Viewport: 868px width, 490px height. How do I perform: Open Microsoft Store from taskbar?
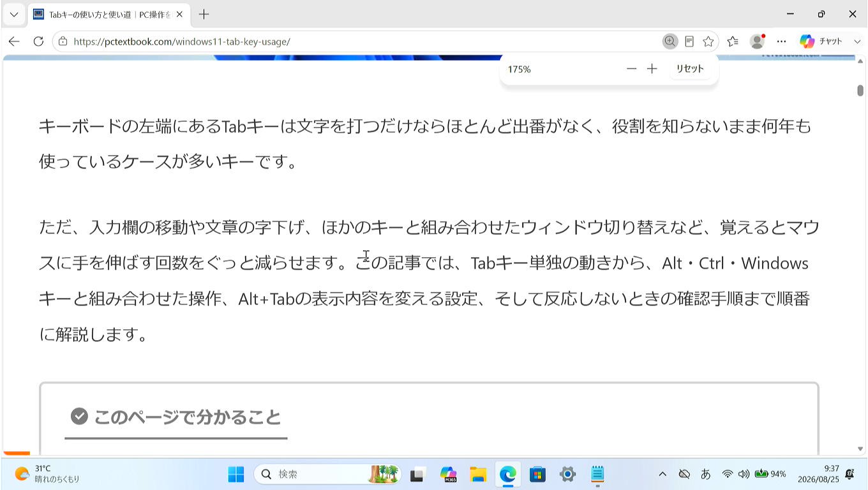point(538,474)
